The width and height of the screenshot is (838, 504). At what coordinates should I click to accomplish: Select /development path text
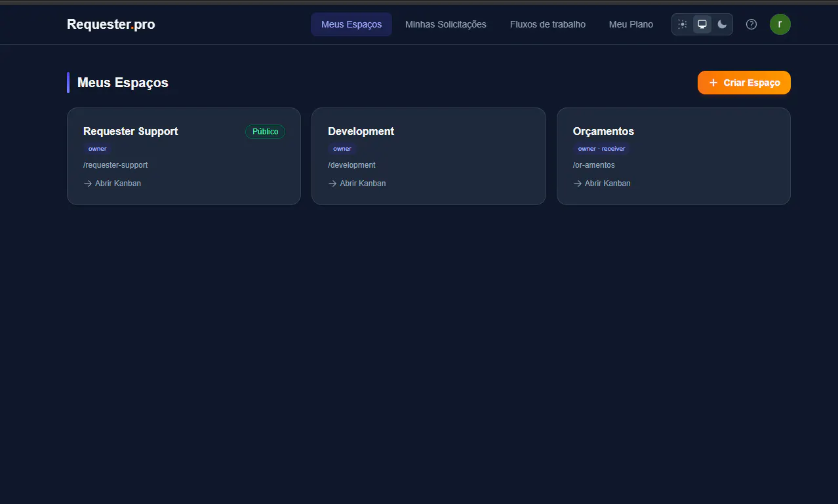(351, 165)
